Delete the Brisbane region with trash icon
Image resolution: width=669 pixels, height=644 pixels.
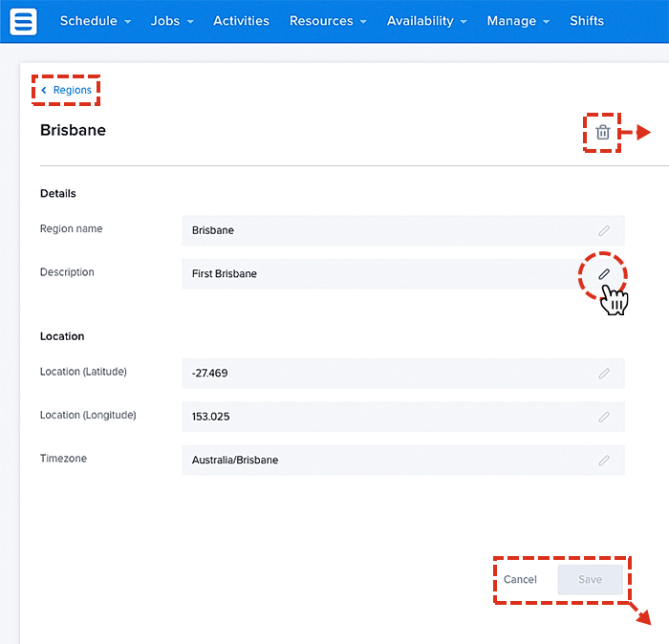click(x=602, y=133)
